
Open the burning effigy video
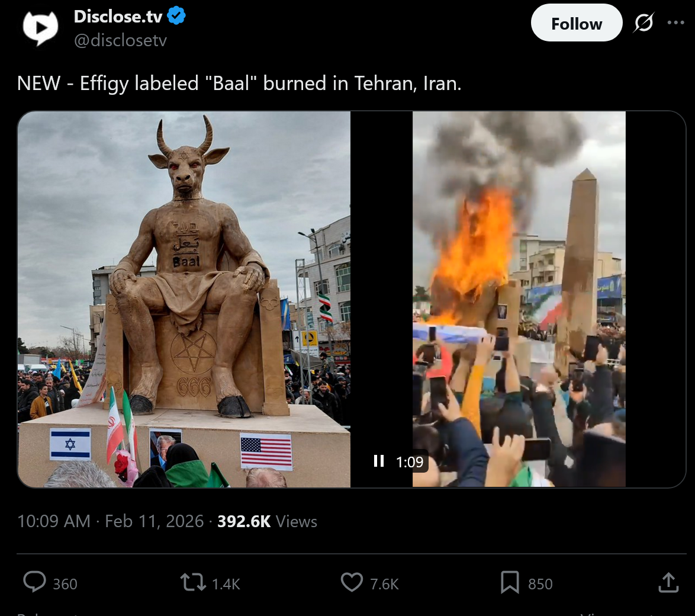519,299
